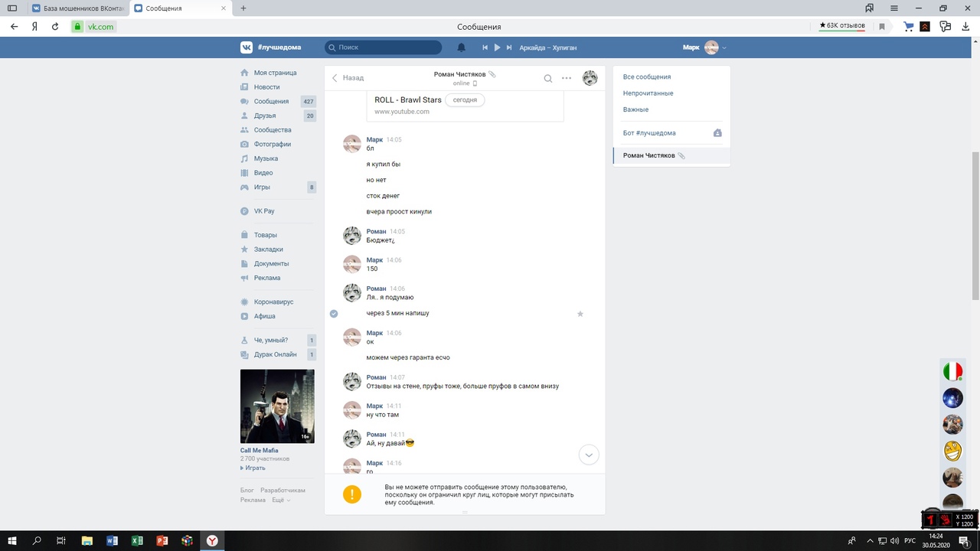980x551 pixels.
Task: Expand the Марк profile dropdown menu
Action: (724, 47)
